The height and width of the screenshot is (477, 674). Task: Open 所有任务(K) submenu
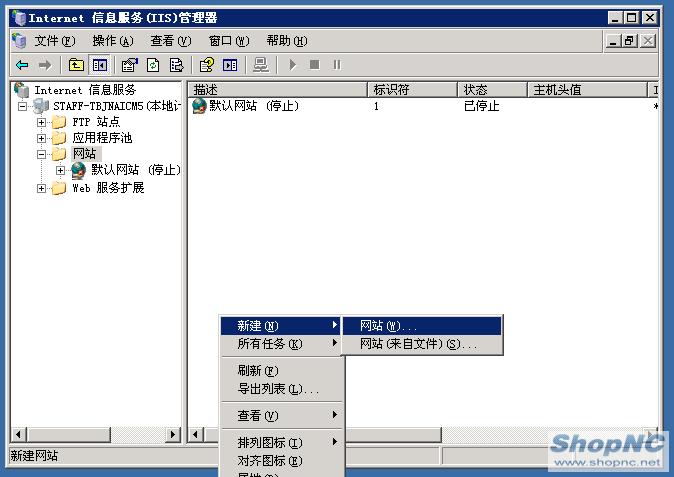point(281,344)
